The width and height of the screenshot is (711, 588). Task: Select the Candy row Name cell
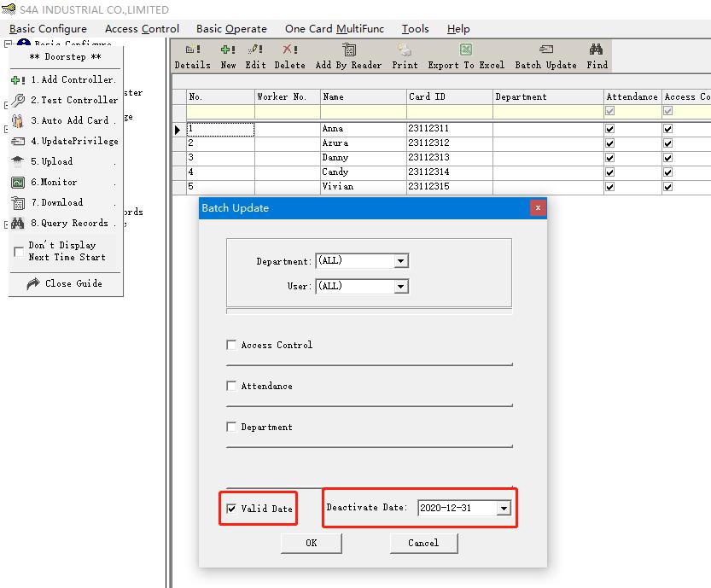(363, 172)
